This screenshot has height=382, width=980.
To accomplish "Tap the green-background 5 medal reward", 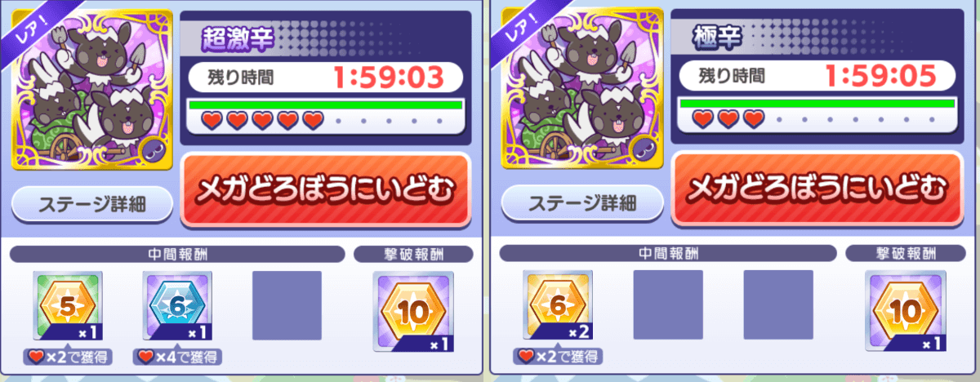I will click(68, 306).
